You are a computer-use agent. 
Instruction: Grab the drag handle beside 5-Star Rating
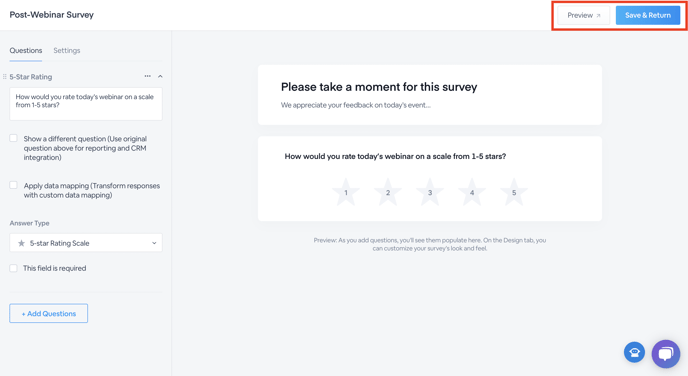[4, 77]
